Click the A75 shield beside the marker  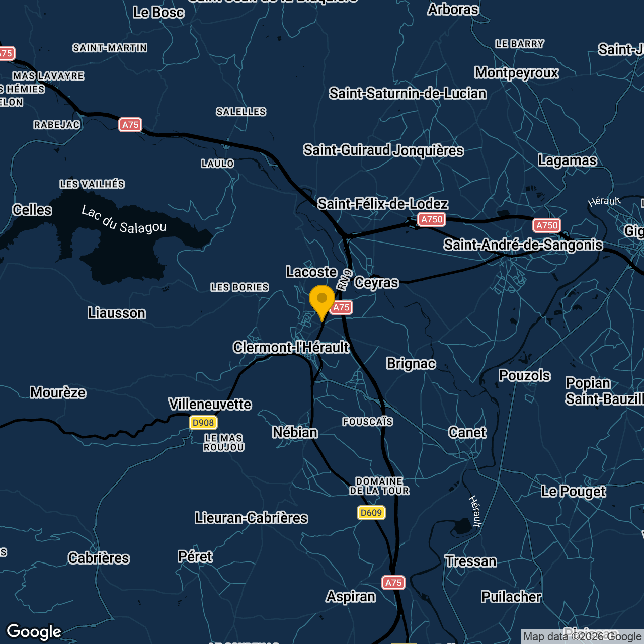coord(341,308)
